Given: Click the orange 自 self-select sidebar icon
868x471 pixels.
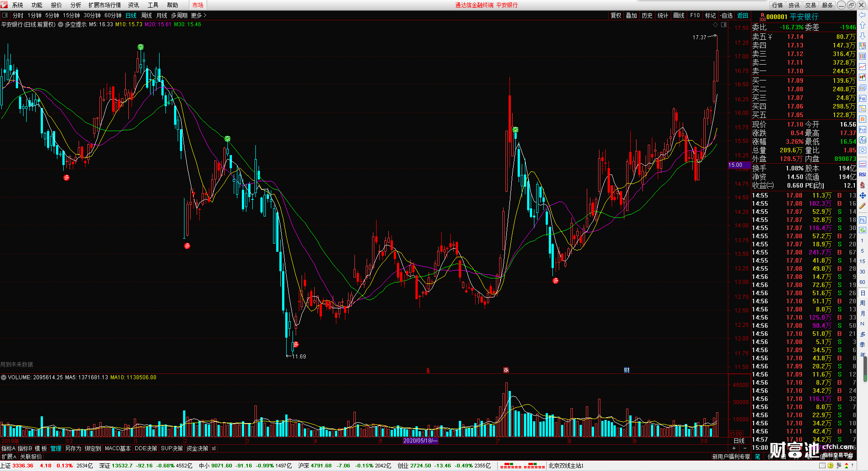Looking at the screenshot, I should tap(863, 119).
